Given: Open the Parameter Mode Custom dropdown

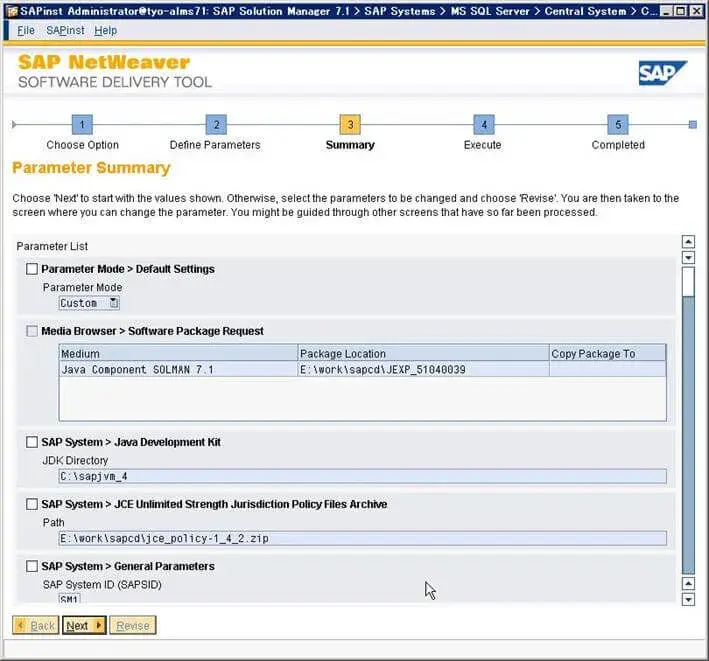Looking at the screenshot, I should pos(114,303).
